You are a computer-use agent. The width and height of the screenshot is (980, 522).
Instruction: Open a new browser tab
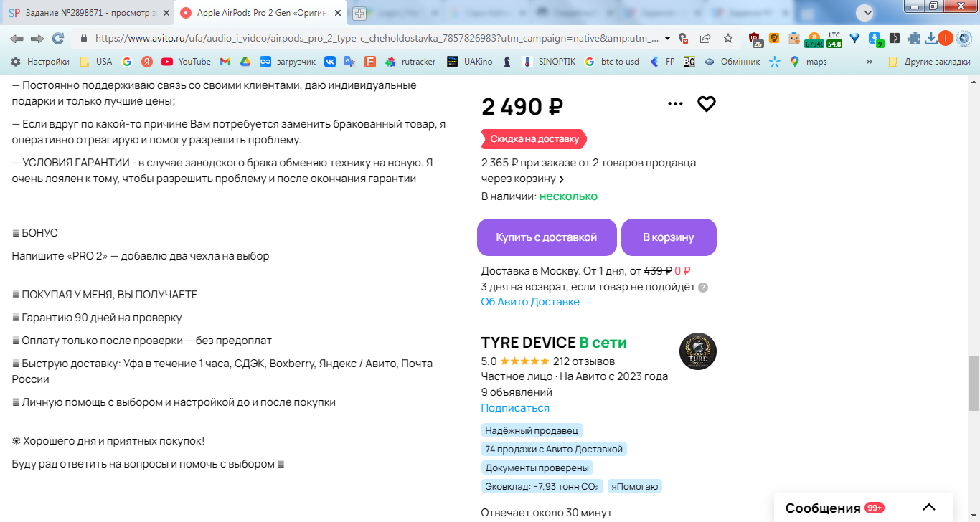(359, 13)
